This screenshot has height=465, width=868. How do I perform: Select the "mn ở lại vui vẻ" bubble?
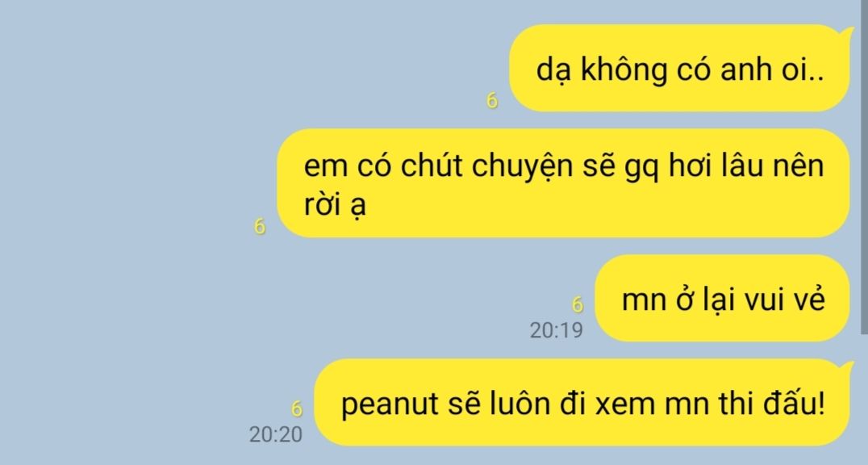tap(723, 298)
